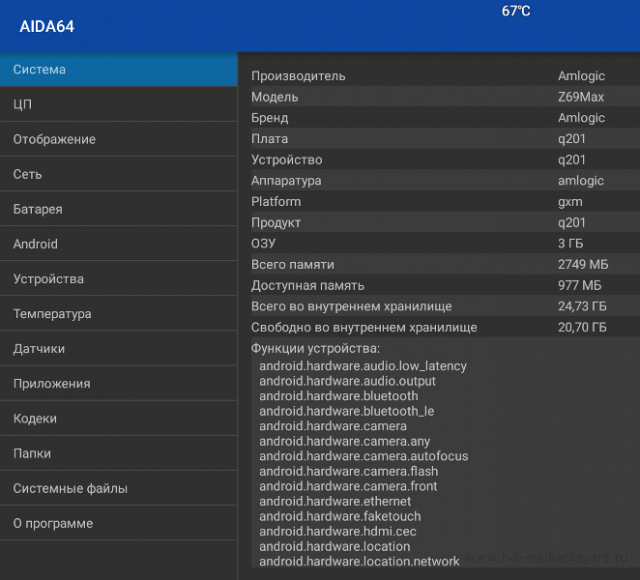Open the ЦП section
640x580 pixels.
[x=118, y=104]
